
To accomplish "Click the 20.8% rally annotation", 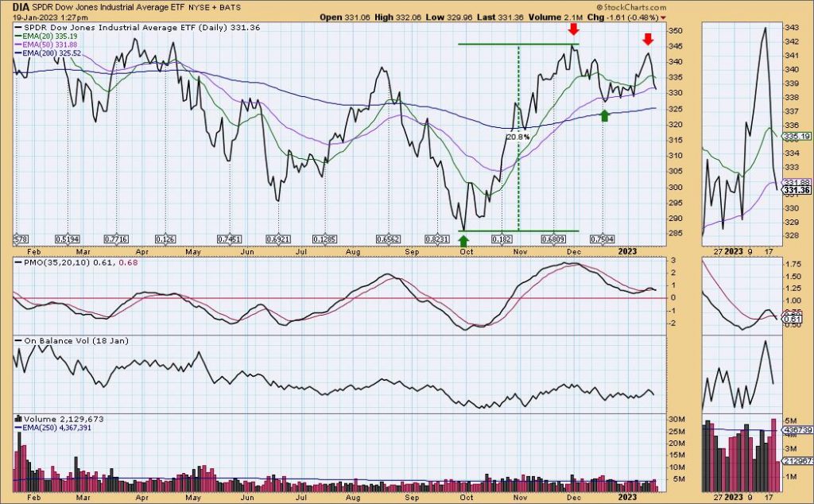I will (x=517, y=137).
